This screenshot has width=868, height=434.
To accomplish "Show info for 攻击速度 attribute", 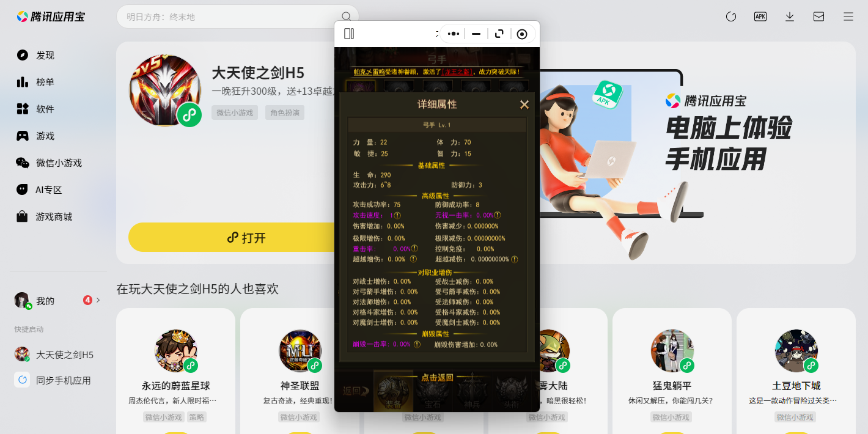I will point(397,215).
